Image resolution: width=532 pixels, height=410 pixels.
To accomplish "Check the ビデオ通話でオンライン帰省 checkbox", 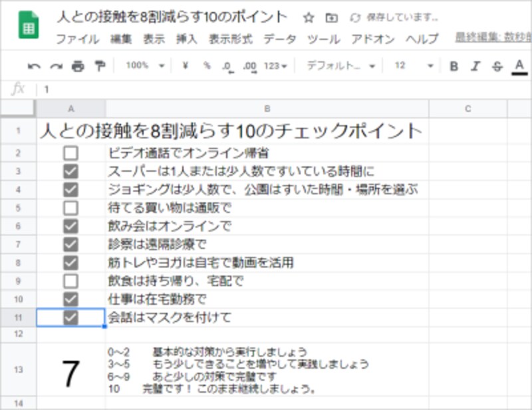I will [72, 152].
